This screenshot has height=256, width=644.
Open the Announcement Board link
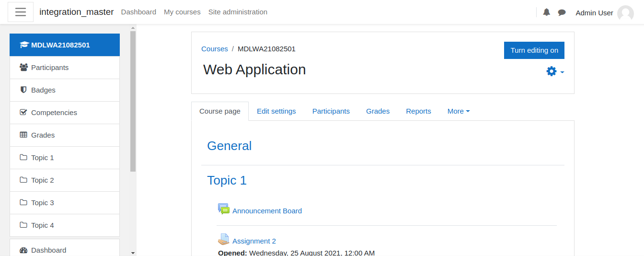coord(267,211)
